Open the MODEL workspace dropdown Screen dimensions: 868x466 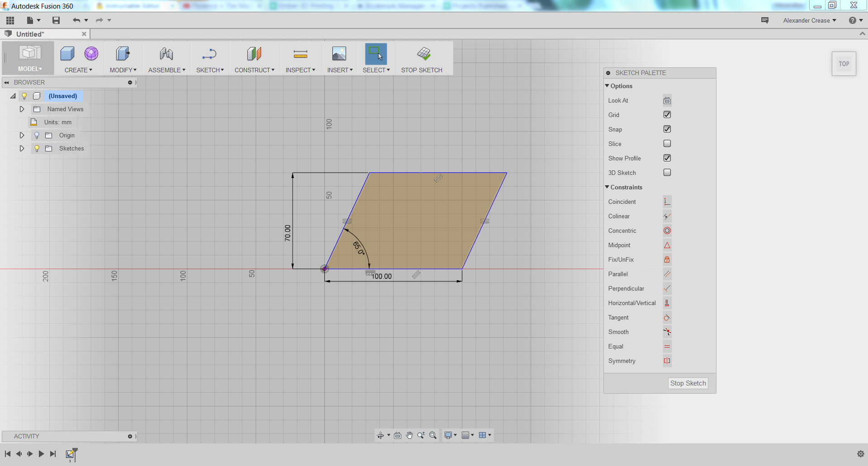pyautogui.click(x=28, y=69)
